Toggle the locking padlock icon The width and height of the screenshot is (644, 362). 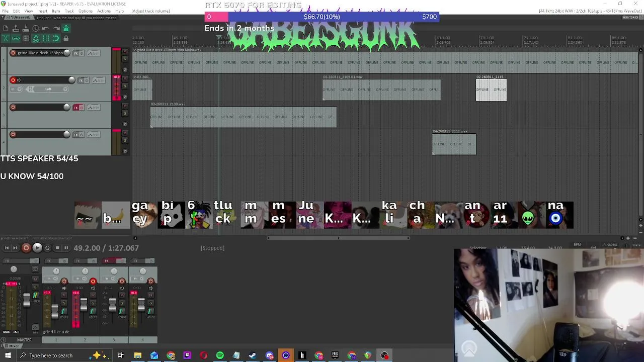[66, 38]
